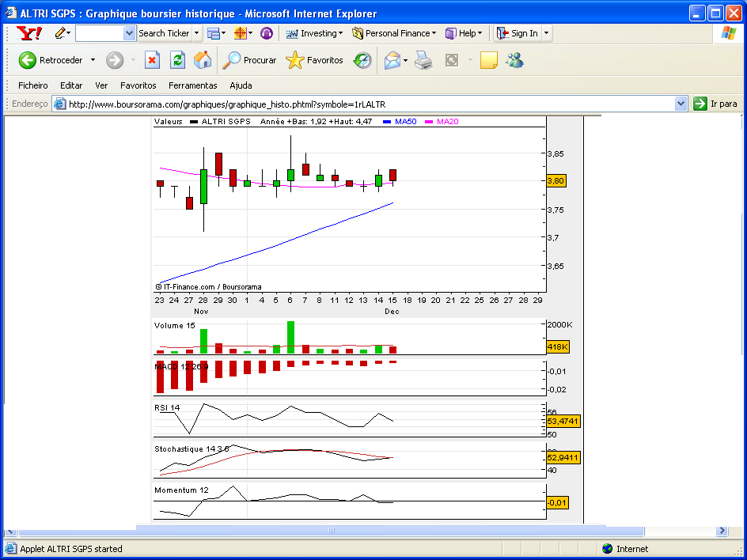Click in the Yahoo toolbar search field
Screen dimensions: 747x560
[100, 33]
